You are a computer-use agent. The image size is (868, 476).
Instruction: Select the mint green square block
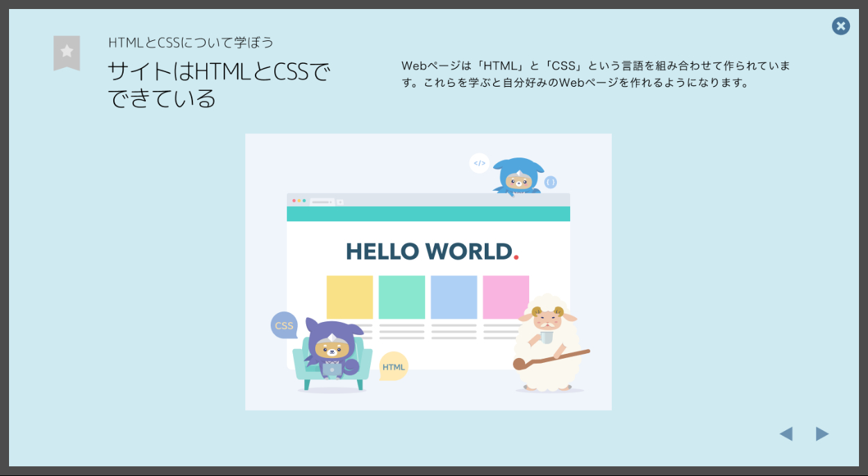pos(401,297)
